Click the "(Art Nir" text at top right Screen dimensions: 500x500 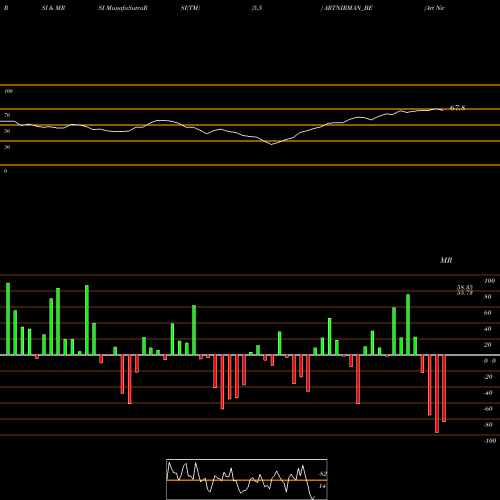click(434, 8)
